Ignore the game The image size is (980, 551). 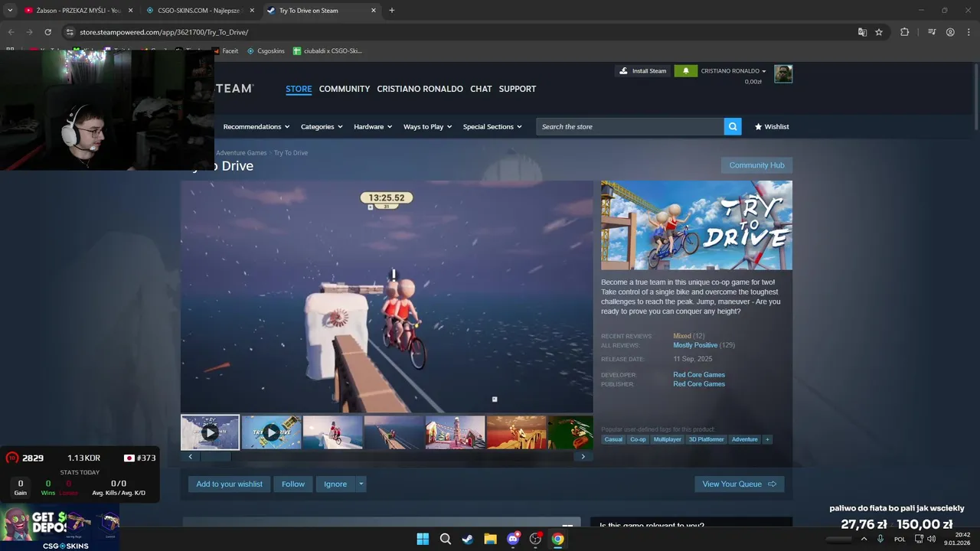[335, 484]
